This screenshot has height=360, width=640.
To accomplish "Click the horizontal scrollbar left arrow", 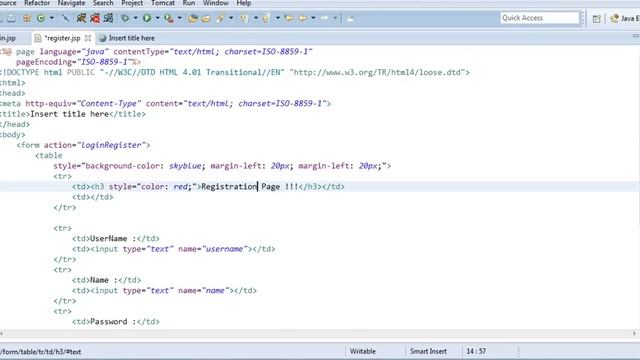I will click(x=2, y=333).
